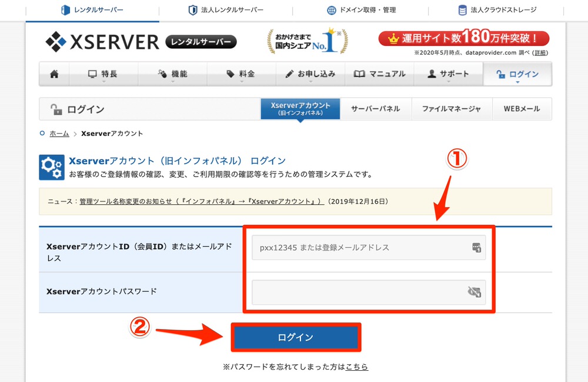
Task: Open the ログイン navigation menu
Action: click(x=517, y=74)
